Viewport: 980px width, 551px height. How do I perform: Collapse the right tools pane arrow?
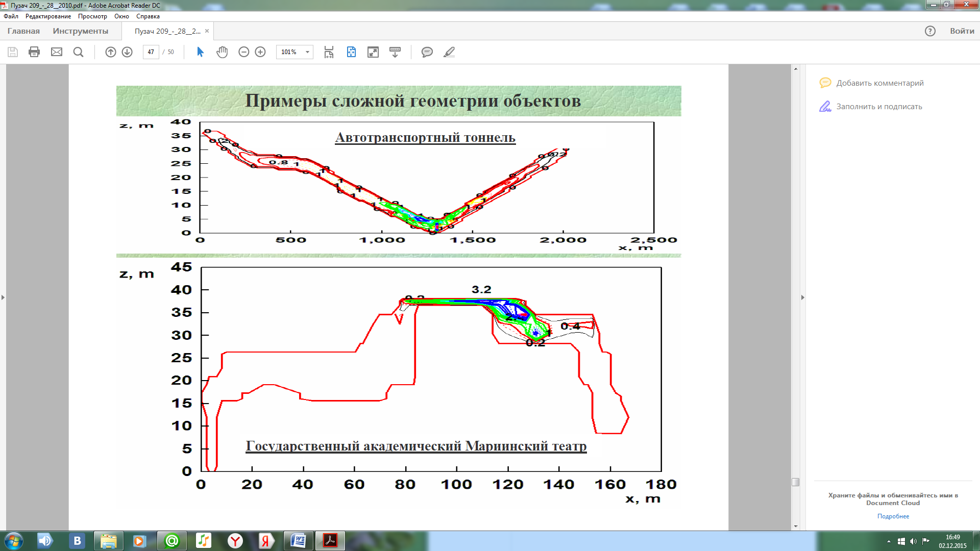[802, 297]
